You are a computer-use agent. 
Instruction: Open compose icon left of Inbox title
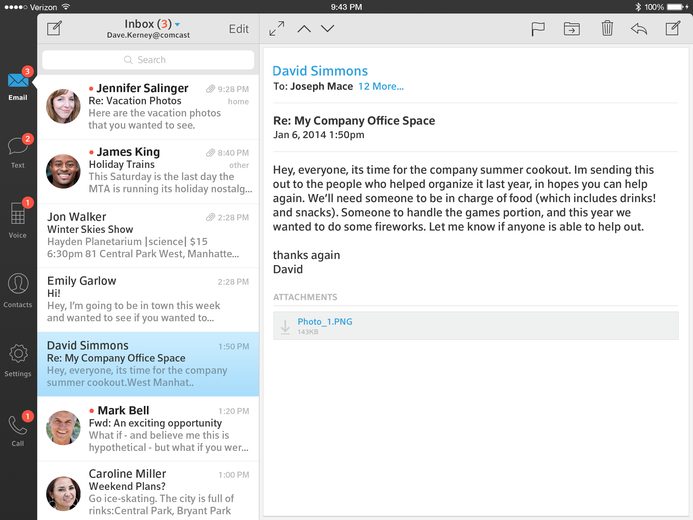(x=54, y=29)
